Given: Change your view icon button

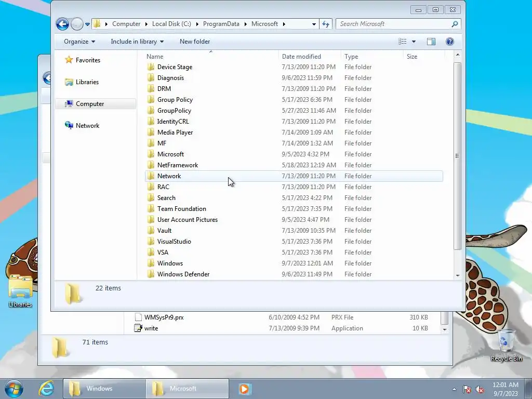Looking at the screenshot, I should point(403,42).
